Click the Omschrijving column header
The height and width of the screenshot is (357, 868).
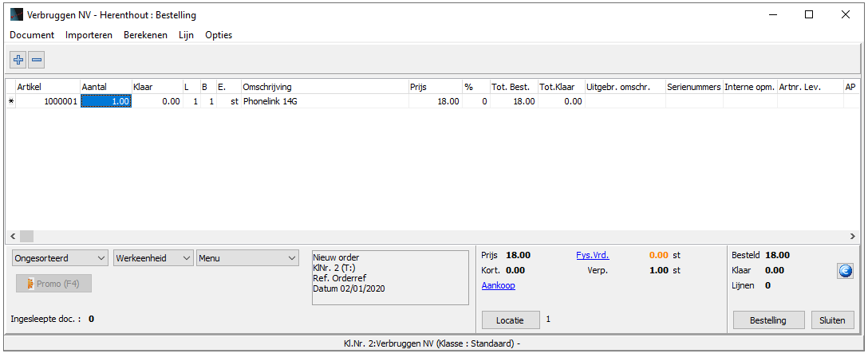pyautogui.click(x=324, y=87)
